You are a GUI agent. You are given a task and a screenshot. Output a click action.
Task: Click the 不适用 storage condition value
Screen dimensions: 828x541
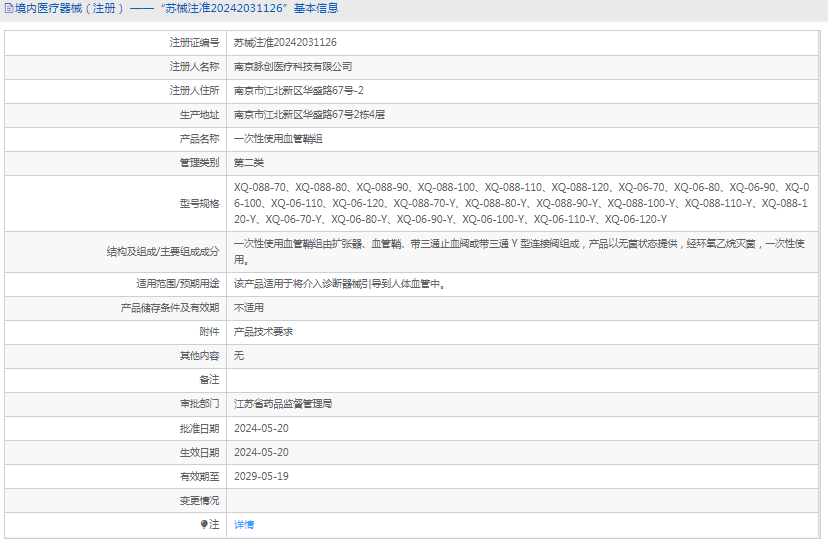click(249, 308)
